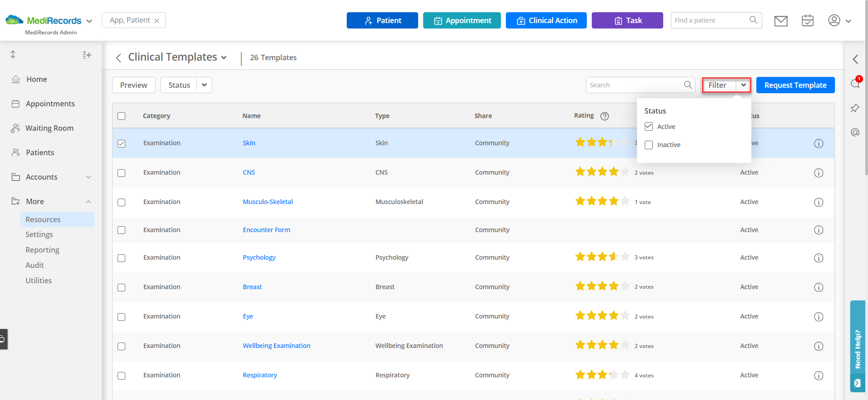Check the Encounter Form row checkbox
Screen dimensions: 868x400
point(122,230)
